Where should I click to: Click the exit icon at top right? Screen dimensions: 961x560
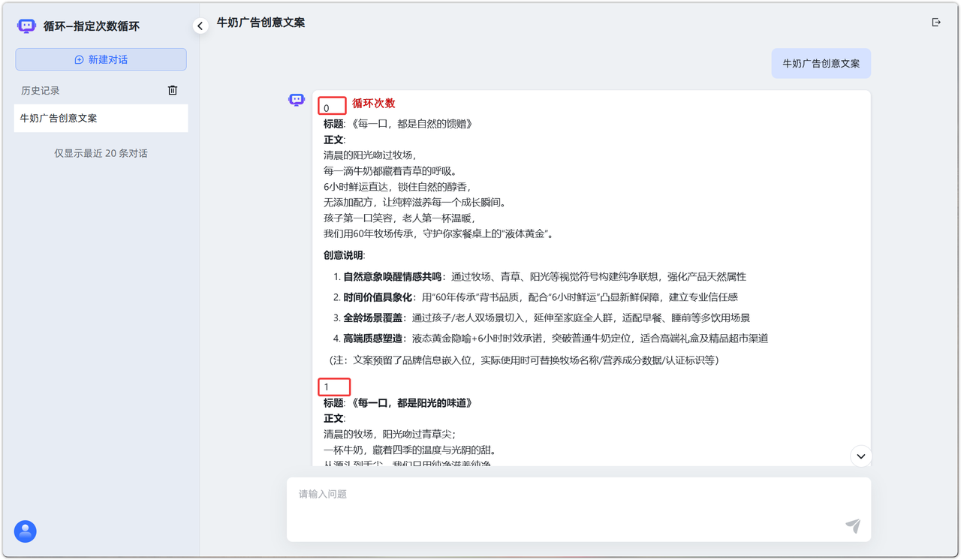tap(935, 23)
